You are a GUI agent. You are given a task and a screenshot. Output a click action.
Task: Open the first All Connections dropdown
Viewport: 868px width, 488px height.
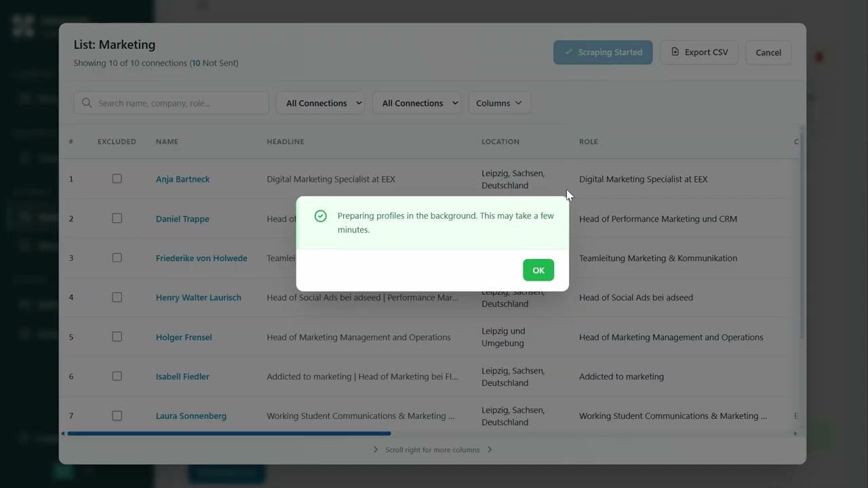click(320, 103)
